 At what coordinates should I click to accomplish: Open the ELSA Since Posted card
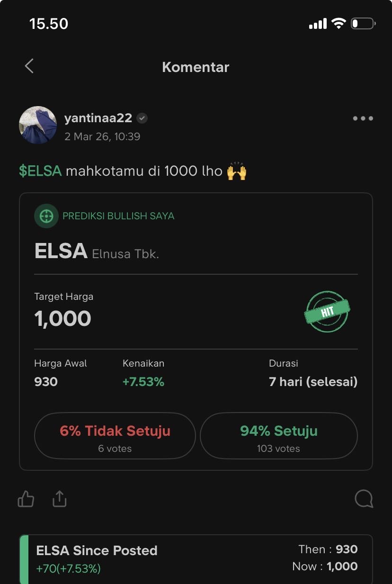tap(196, 559)
